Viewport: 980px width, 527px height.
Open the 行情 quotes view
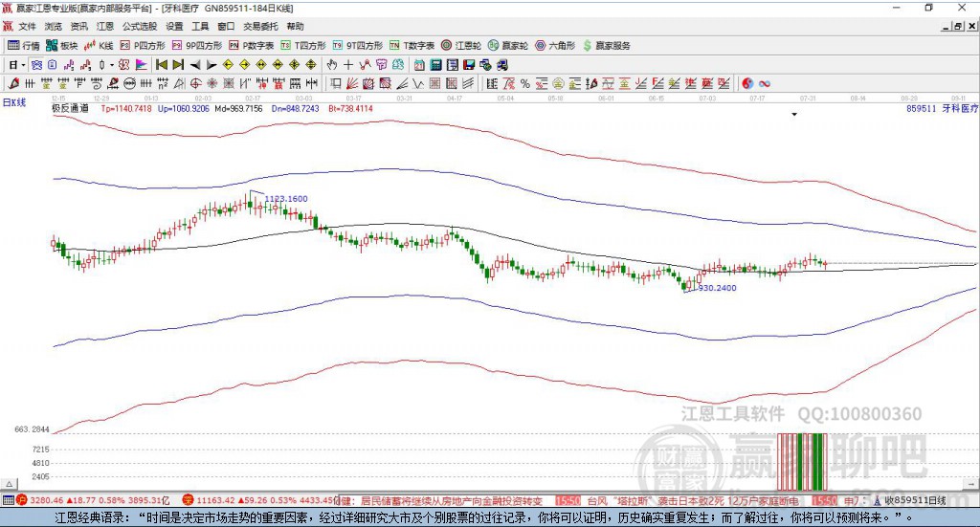(x=24, y=46)
